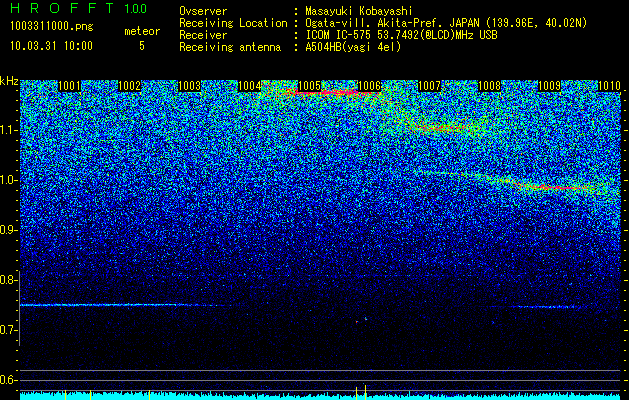The width and height of the screenshot is (629, 400).
Task: Click the Ogata-vill. Akita-Pref. JAPAN location text
Action: [x=446, y=23]
